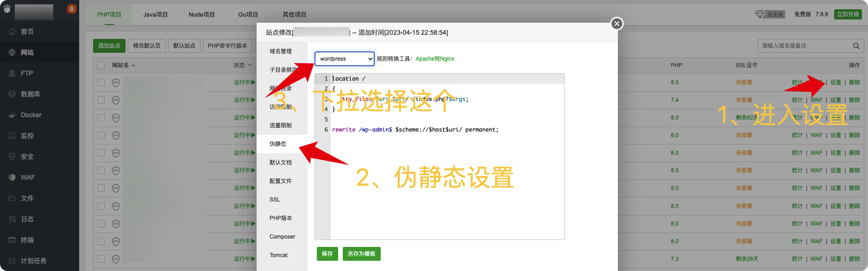Screen dimensions: 868x271
Task: Click 计划任务 calendar icon in sidebar
Action: (12, 261)
